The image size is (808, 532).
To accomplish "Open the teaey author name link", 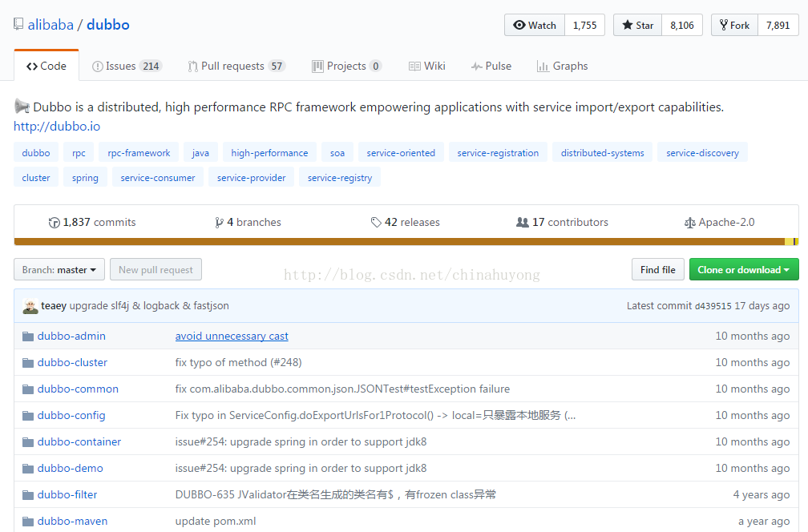I will click(x=54, y=306).
